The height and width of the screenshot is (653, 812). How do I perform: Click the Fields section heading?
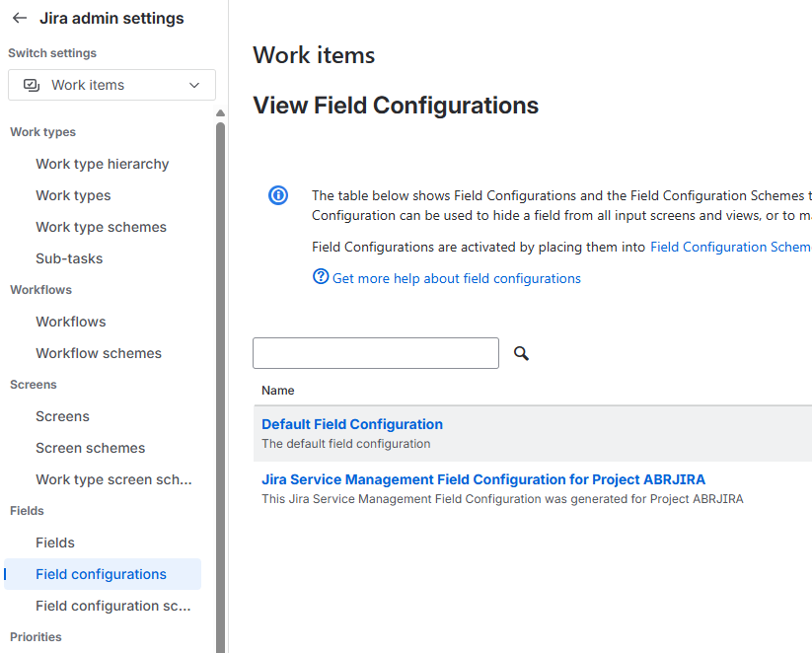(x=27, y=511)
